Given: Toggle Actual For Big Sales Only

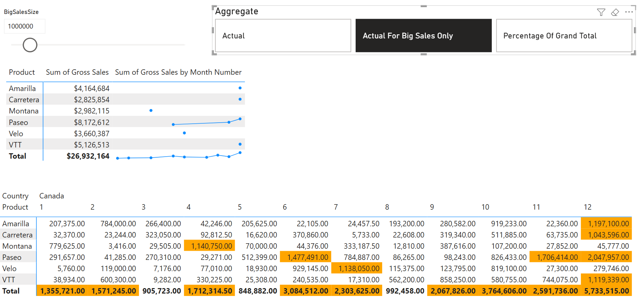Looking at the screenshot, I should coord(424,36).
